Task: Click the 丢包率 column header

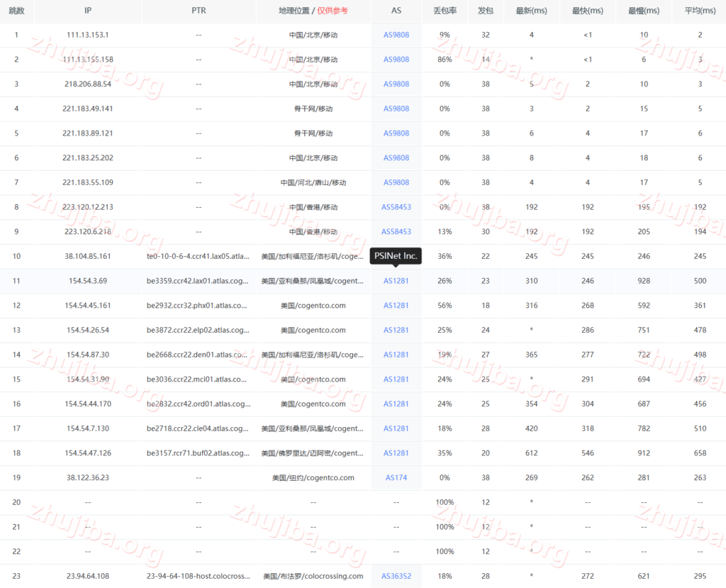Action: click(x=444, y=11)
